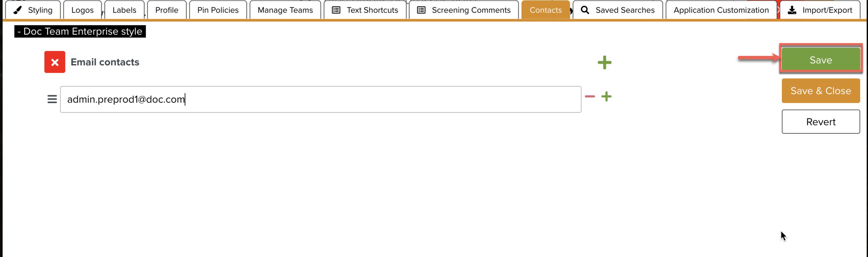868x257 pixels.
Task: Switch to the Text Shortcuts tab
Action: click(365, 10)
